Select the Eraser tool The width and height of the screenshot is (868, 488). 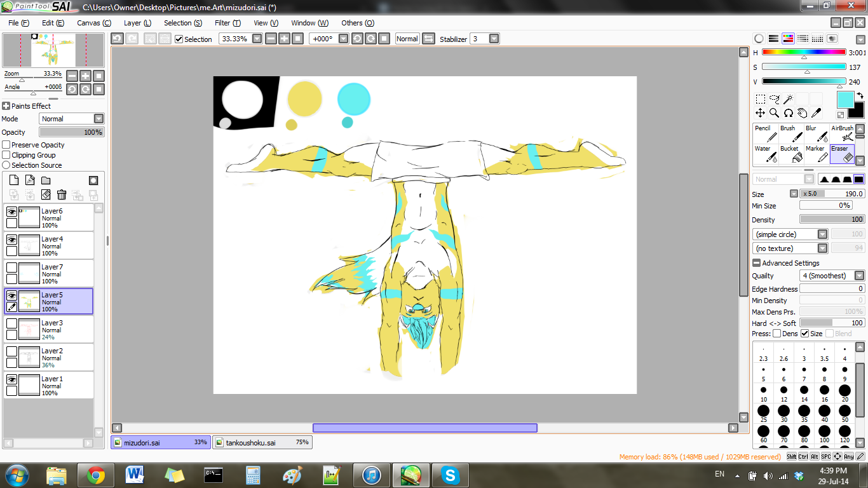coord(843,154)
